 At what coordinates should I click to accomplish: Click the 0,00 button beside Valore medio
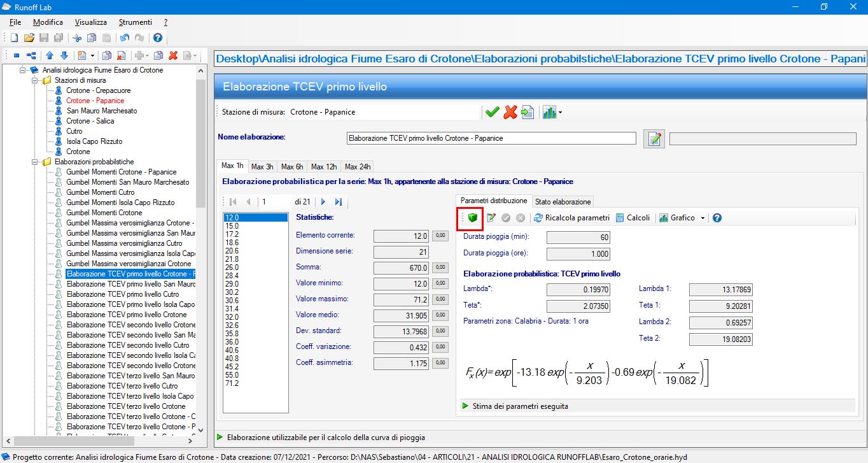coord(440,315)
